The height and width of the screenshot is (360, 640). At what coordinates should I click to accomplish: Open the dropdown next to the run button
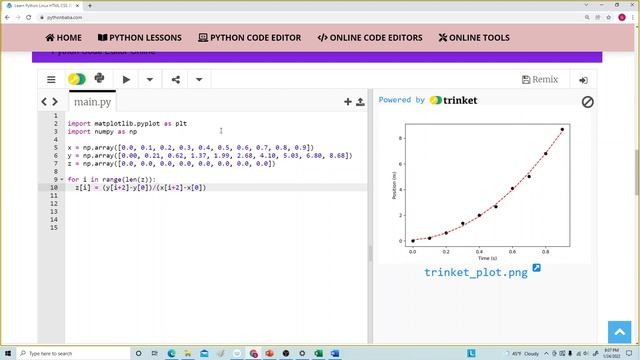[x=150, y=80]
